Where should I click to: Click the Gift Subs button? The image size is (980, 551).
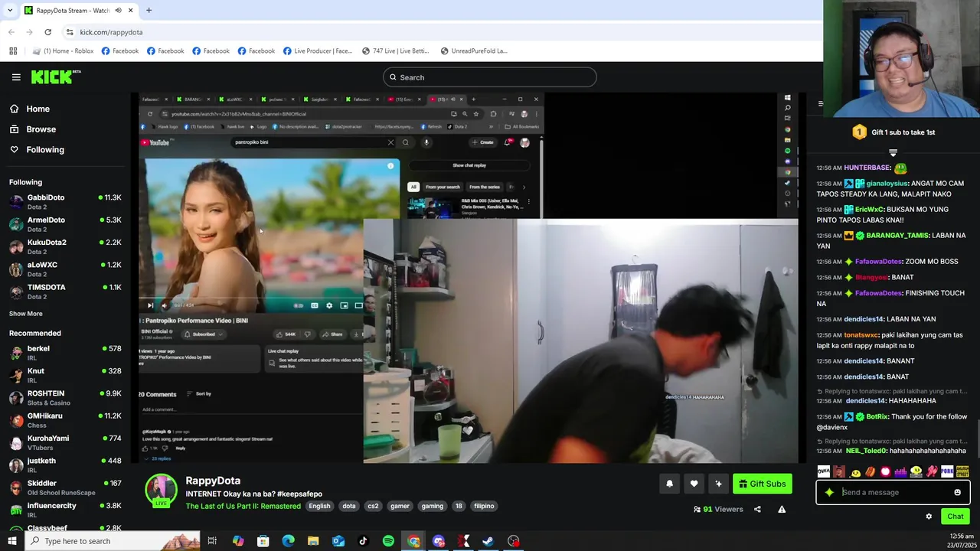click(763, 484)
